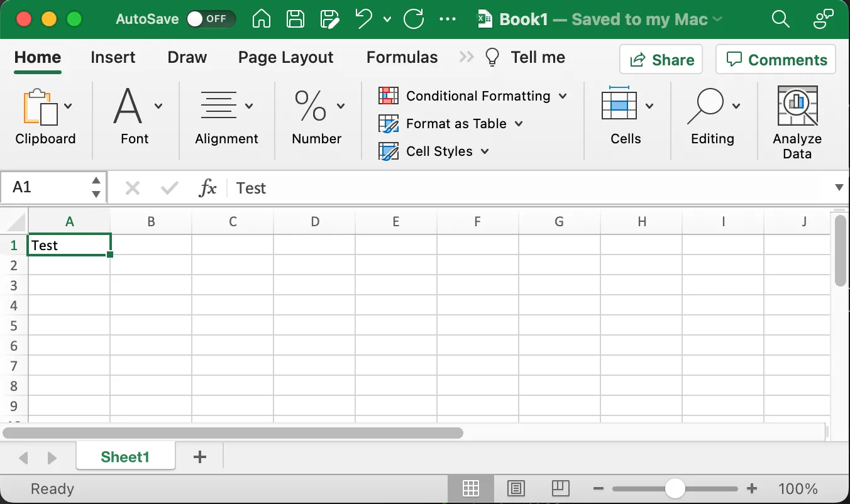850x504 pixels.
Task: Click the Format as Table icon
Action: coord(388,124)
